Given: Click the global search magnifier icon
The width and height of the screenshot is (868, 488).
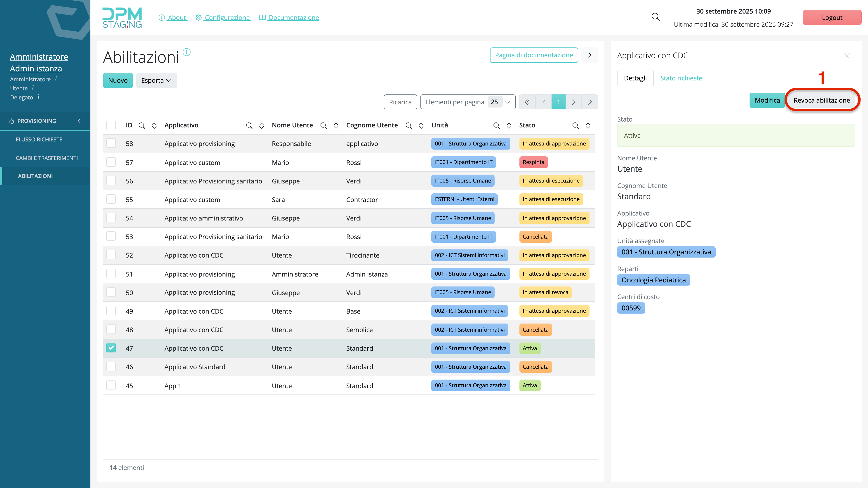Looking at the screenshot, I should (655, 17).
